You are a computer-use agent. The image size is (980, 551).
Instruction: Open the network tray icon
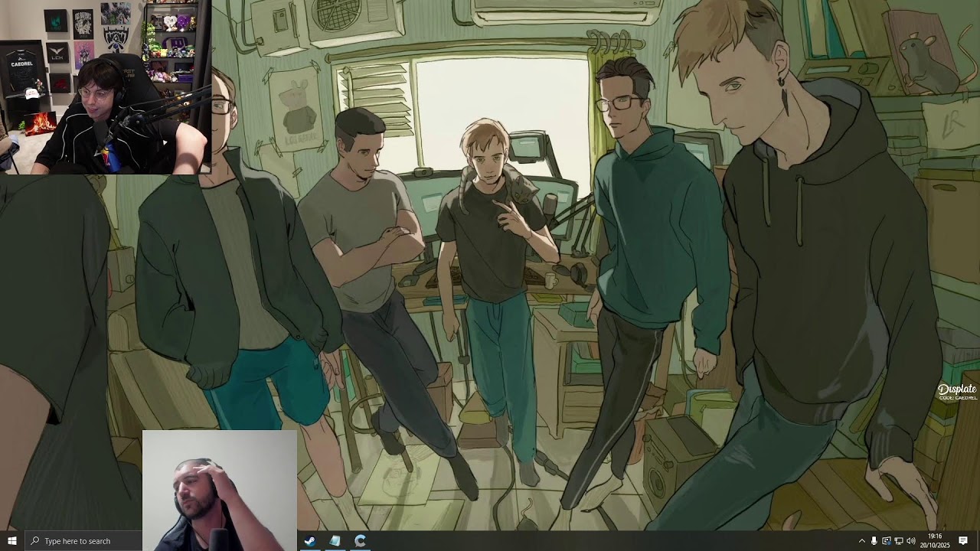point(899,541)
